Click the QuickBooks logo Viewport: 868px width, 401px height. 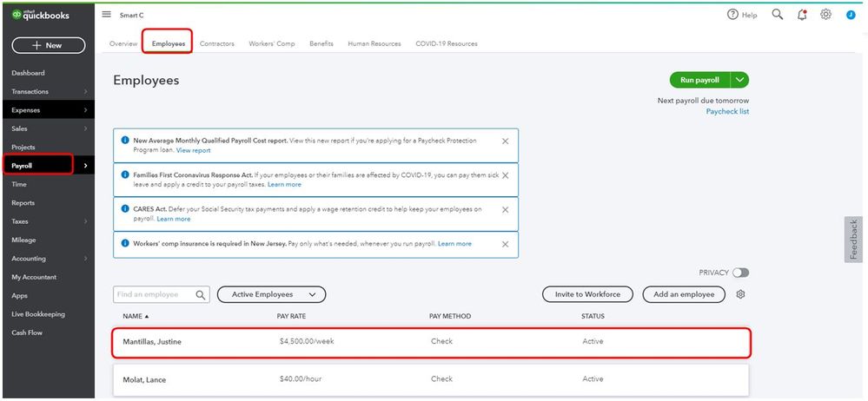click(x=41, y=15)
